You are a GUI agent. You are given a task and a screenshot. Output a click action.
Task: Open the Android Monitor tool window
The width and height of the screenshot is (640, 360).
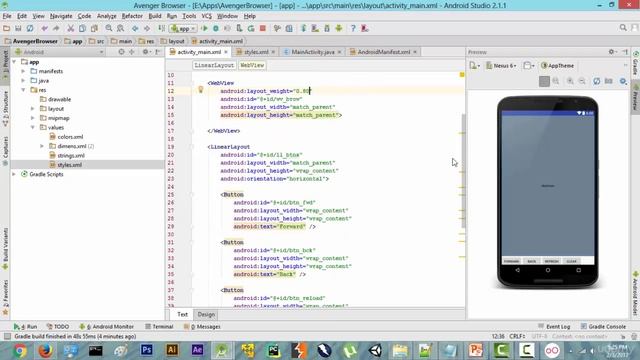[107, 327]
